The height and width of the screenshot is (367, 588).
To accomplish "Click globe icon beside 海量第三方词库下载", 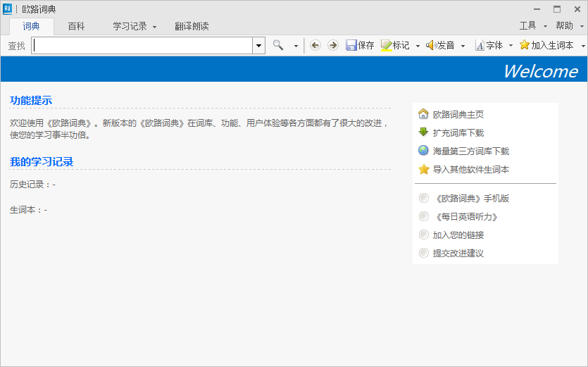I will pyautogui.click(x=423, y=151).
